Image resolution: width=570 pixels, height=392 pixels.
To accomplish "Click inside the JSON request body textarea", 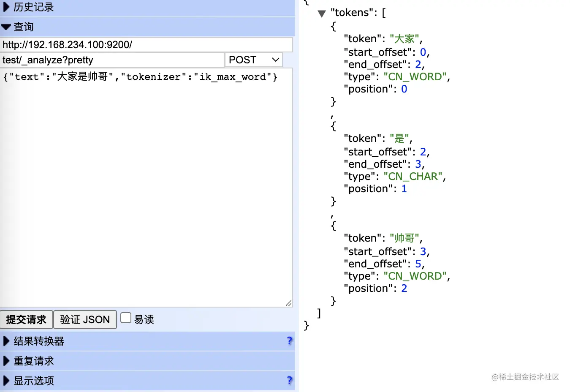I will pyautogui.click(x=147, y=187).
